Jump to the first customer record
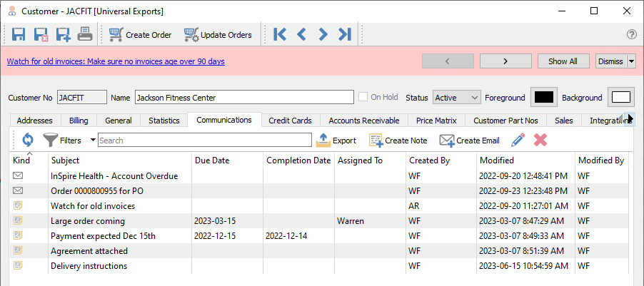 pos(280,34)
